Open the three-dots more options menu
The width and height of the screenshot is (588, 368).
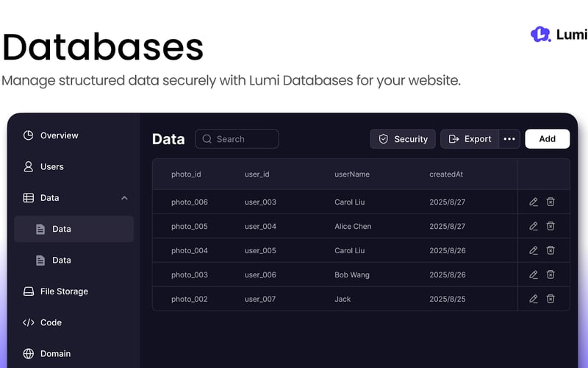(509, 139)
